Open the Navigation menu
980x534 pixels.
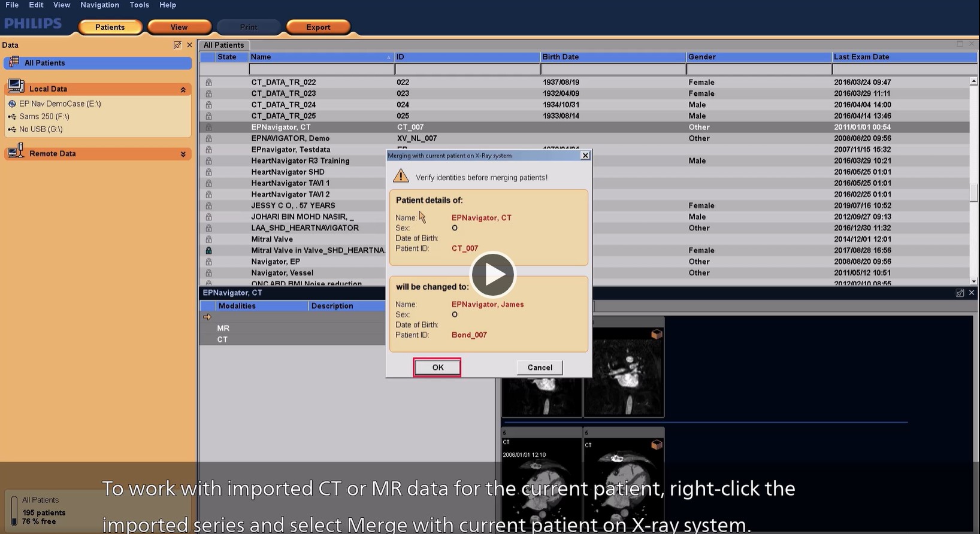click(x=99, y=5)
